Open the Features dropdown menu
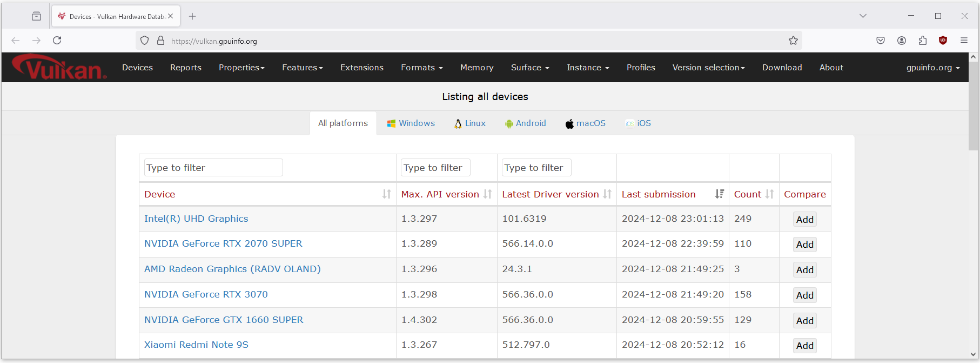The image size is (980, 363). coord(303,68)
